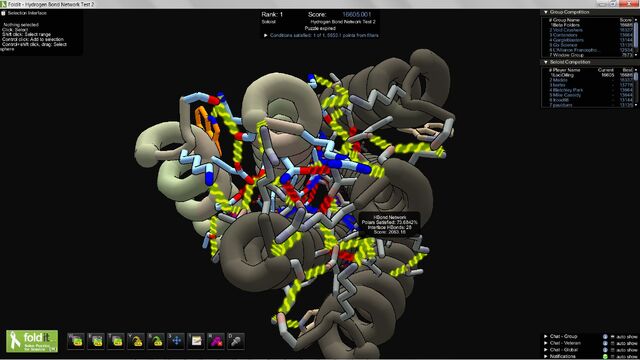Collapse the Group Competition panel
Image resolution: width=640 pixels, height=360 pixels.
pos(546,12)
